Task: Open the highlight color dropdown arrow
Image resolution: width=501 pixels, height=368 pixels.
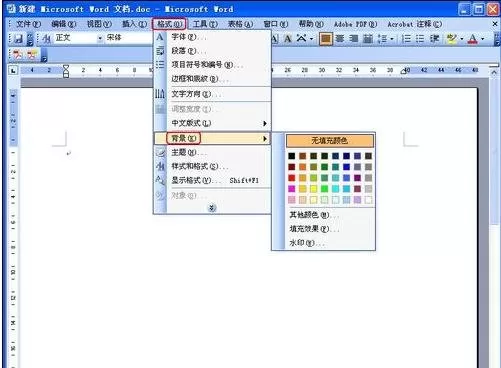Action: point(462,39)
